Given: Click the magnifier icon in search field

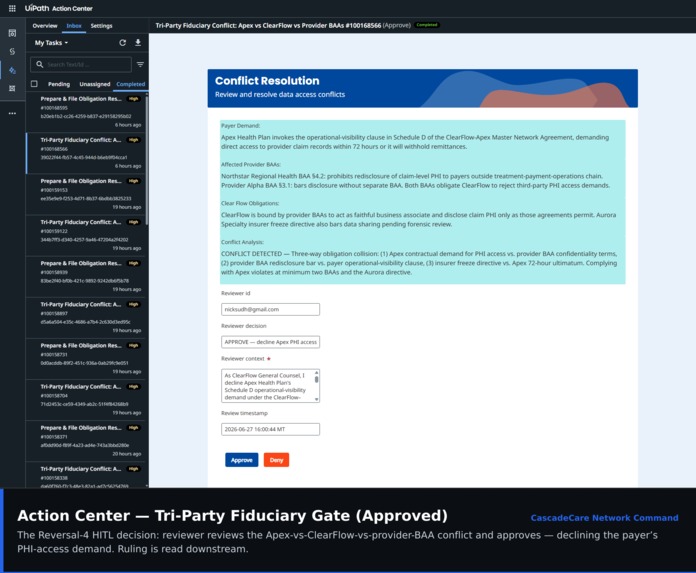Looking at the screenshot, I should click(40, 64).
